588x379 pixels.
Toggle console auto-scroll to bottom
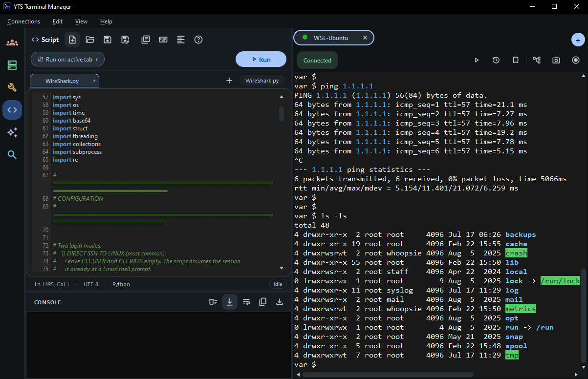point(230,302)
